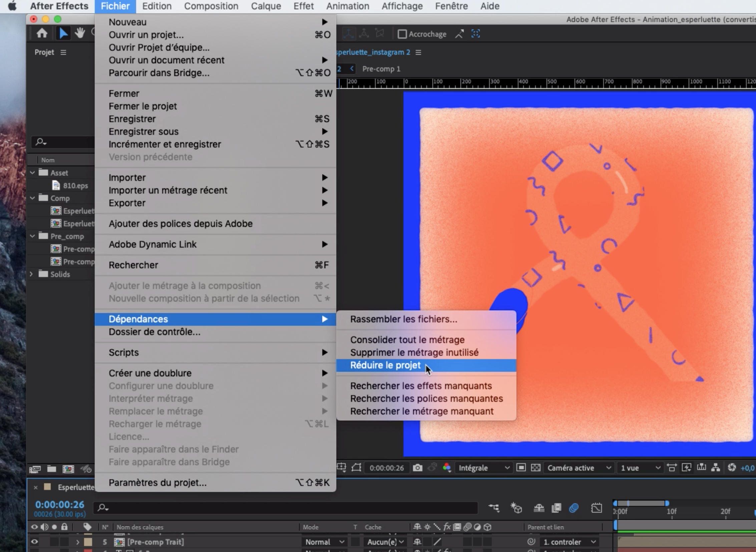Open the Apple menu
This screenshot has width=756, height=552.
pyautogui.click(x=12, y=6)
